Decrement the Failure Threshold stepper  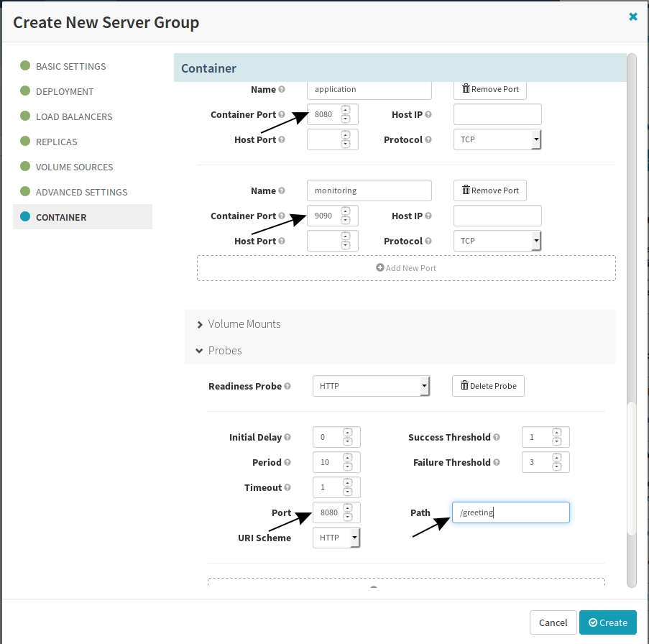pyautogui.click(x=557, y=467)
